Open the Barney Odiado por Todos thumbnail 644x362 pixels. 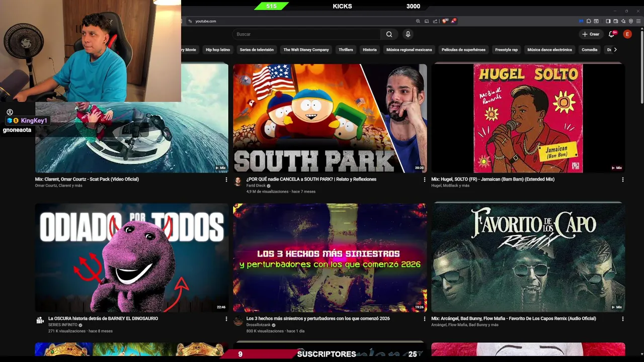131,257
